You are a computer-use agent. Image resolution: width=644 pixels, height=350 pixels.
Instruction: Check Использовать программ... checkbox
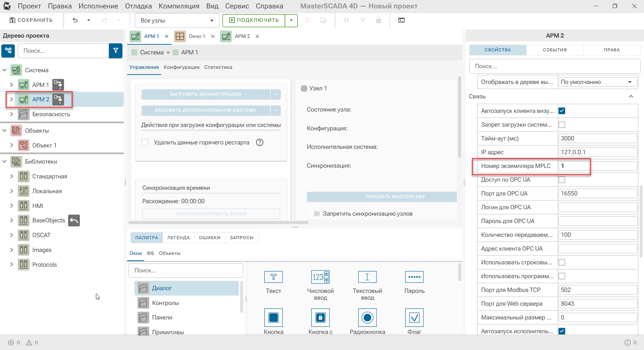click(x=562, y=276)
